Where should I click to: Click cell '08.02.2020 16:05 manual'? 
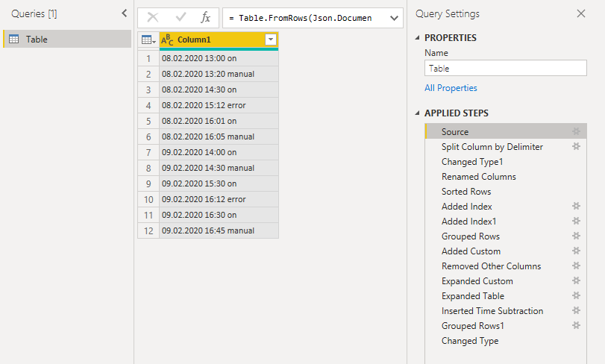(x=219, y=136)
